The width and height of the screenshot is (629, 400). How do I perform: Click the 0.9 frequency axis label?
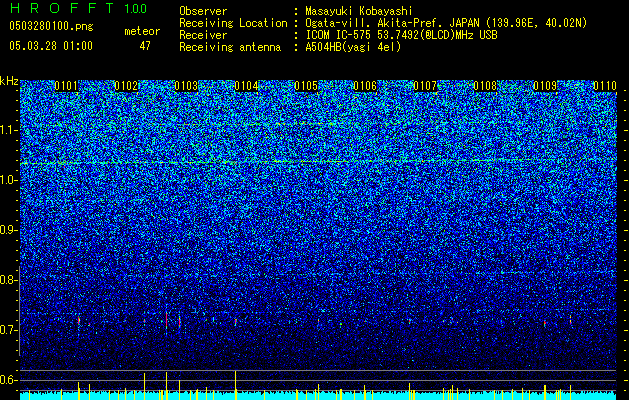point(7,230)
